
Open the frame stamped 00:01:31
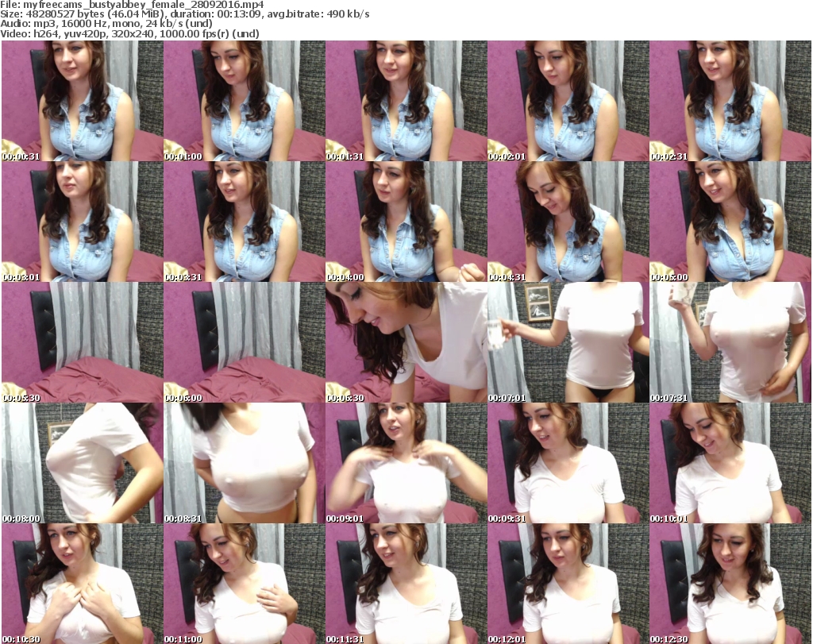406,101
